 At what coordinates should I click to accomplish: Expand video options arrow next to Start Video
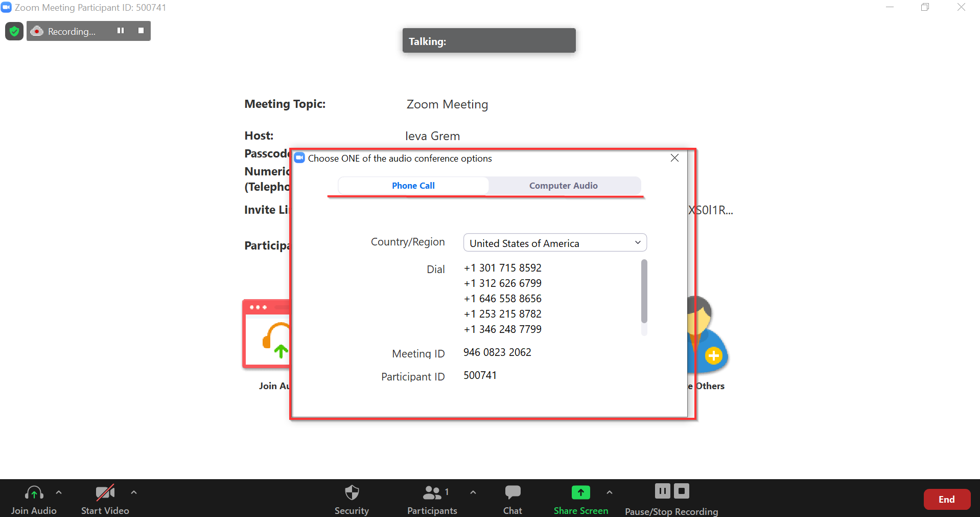[x=134, y=492]
